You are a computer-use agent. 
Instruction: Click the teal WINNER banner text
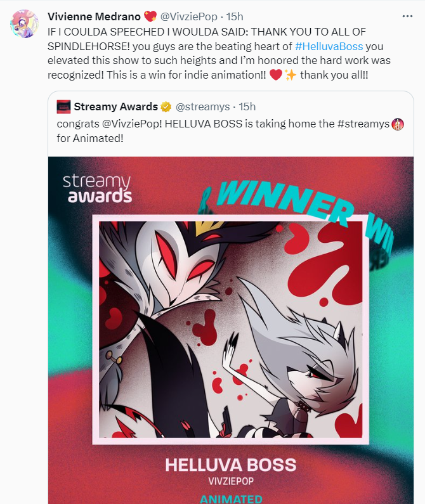pos(285,202)
